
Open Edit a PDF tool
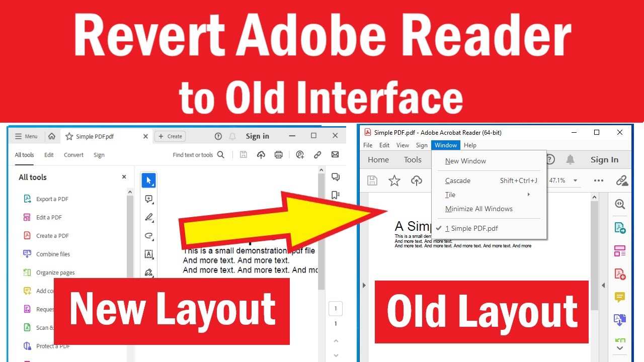click(43, 217)
